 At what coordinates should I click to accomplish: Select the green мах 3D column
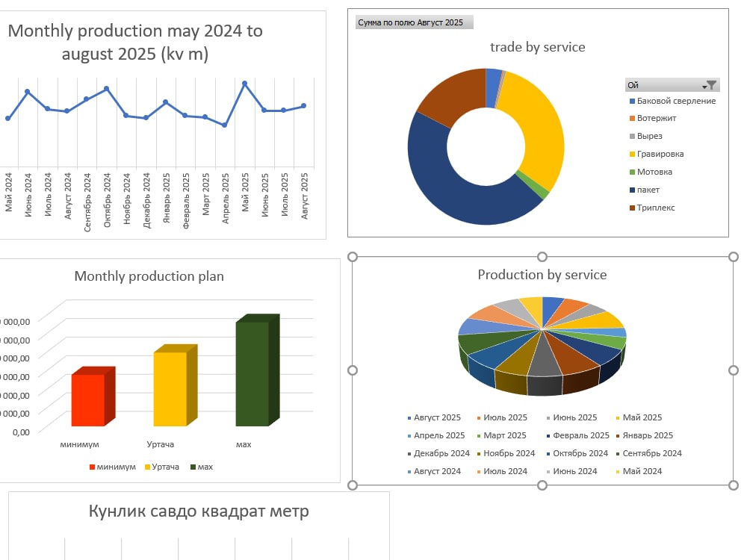click(x=253, y=374)
